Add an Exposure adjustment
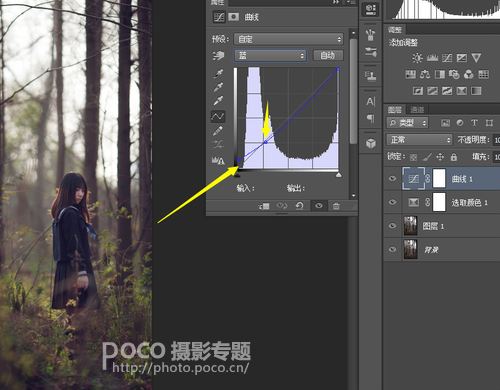This screenshot has height=390, width=500. point(462,58)
